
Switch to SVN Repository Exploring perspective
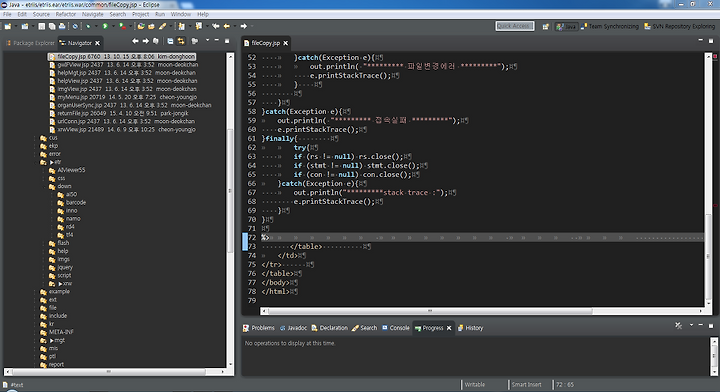[x=680, y=27]
